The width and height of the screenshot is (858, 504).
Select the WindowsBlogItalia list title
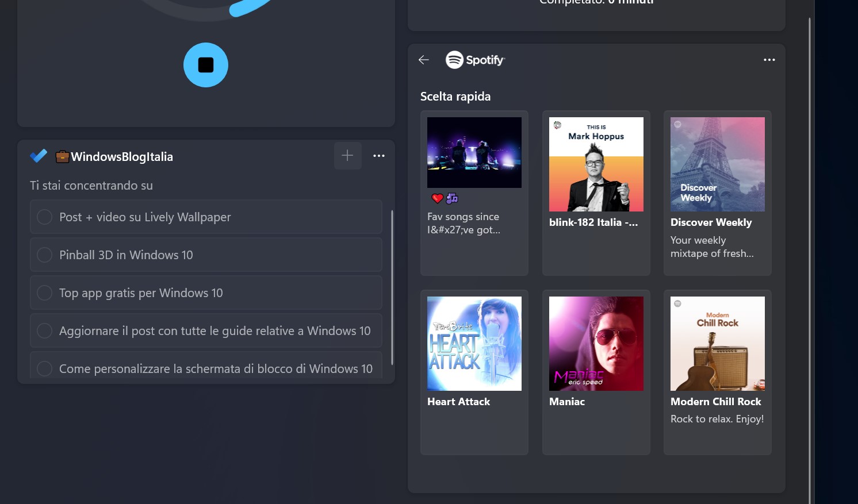[x=122, y=156]
